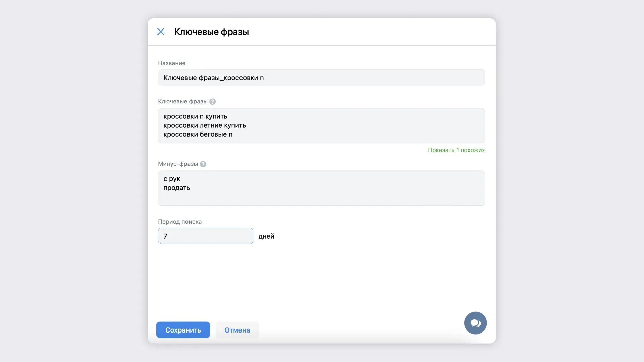Save with the Сохранить button
This screenshot has width=644, height=362.
point(183,330)
